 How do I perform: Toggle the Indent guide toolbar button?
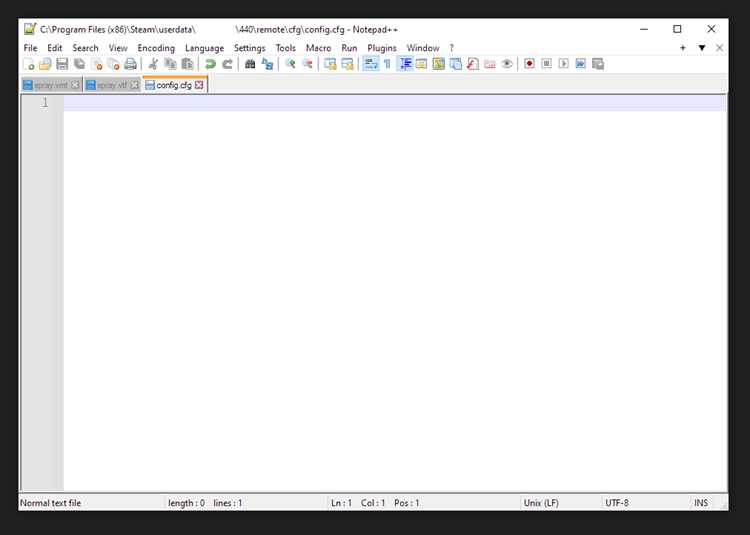(405, 64)
